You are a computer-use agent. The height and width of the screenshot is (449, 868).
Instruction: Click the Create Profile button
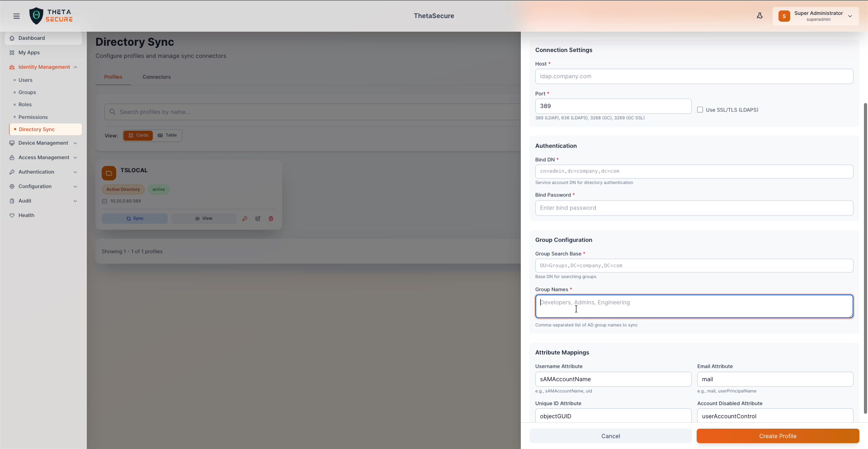778,436
